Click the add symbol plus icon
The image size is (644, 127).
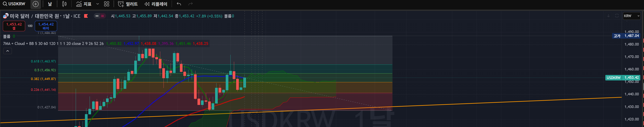pyautogui.click(x=36, y=4)
